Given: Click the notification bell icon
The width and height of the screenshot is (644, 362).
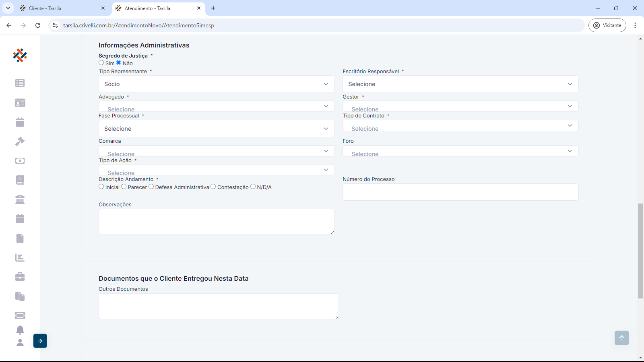Looking at the screenshot, I should (20, 330).
